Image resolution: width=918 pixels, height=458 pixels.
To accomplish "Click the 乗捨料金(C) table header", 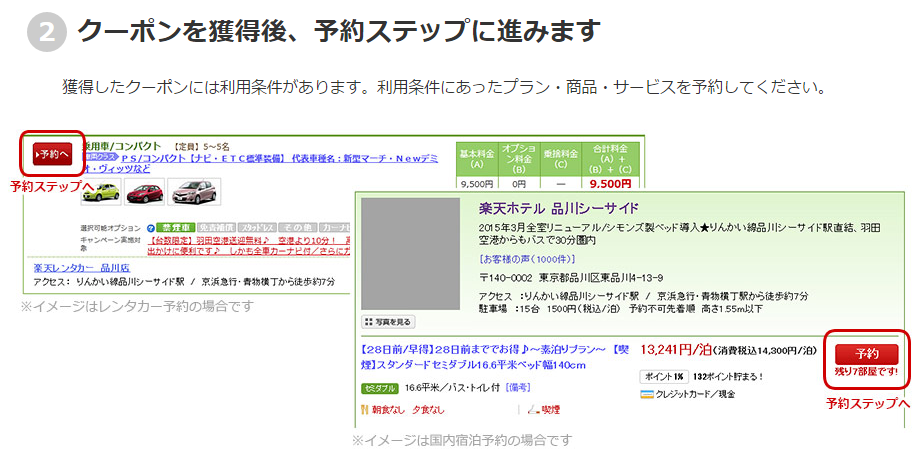I will [x=560, y=159].
